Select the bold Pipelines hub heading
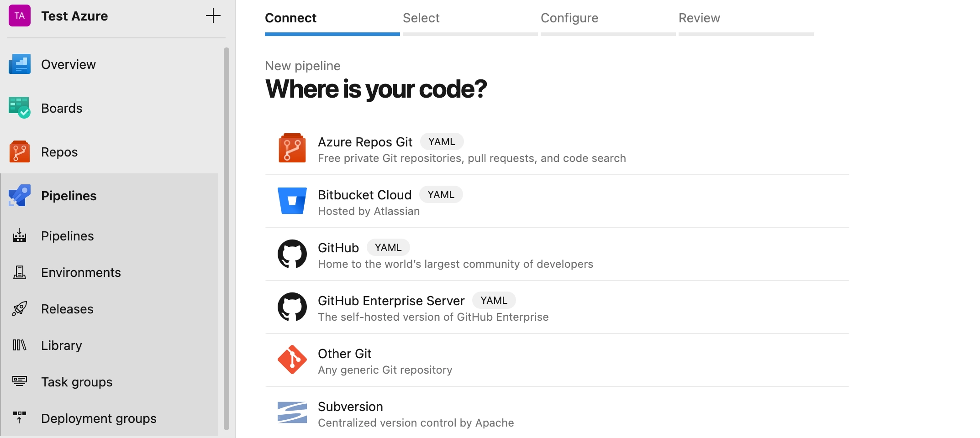 coord(69,196)
